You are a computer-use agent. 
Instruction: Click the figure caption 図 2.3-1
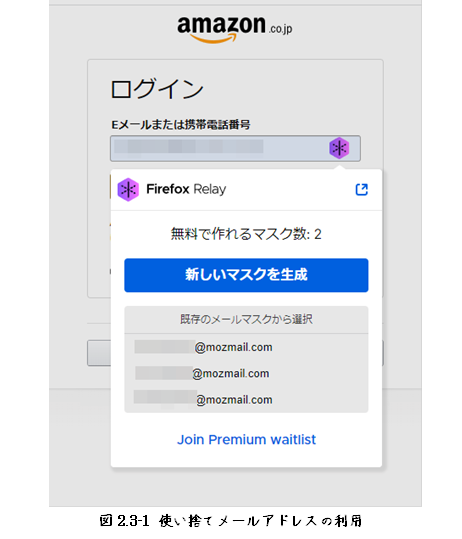pos(231,521)
